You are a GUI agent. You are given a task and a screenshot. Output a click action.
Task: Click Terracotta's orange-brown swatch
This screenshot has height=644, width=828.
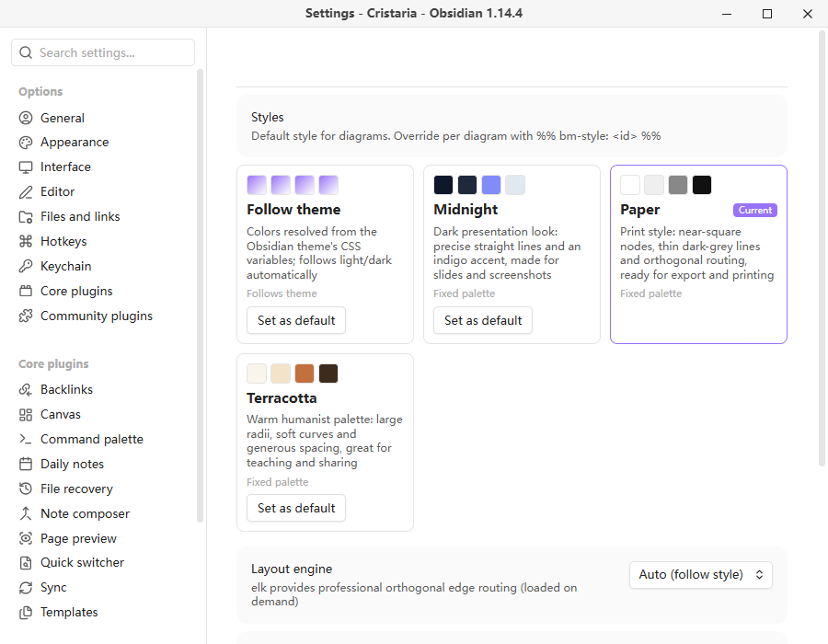(305, 374)
